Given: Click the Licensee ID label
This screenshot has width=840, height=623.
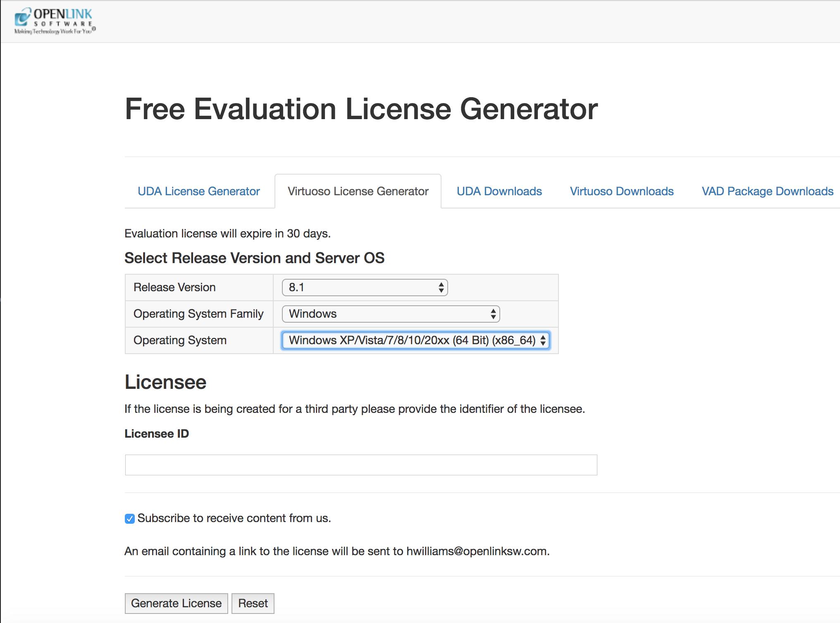Looking at the screenshot, I should (x=157, y=434).
